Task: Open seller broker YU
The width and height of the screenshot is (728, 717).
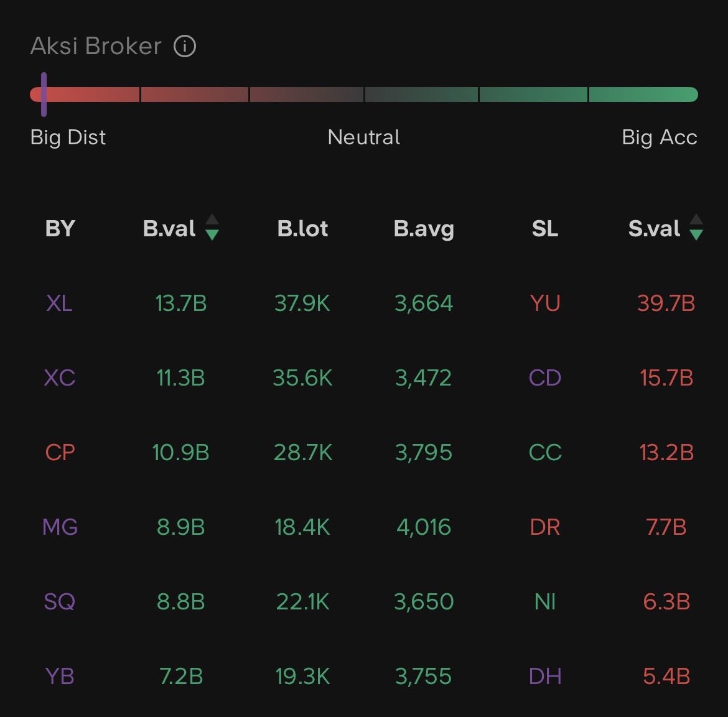Action: 545,303
